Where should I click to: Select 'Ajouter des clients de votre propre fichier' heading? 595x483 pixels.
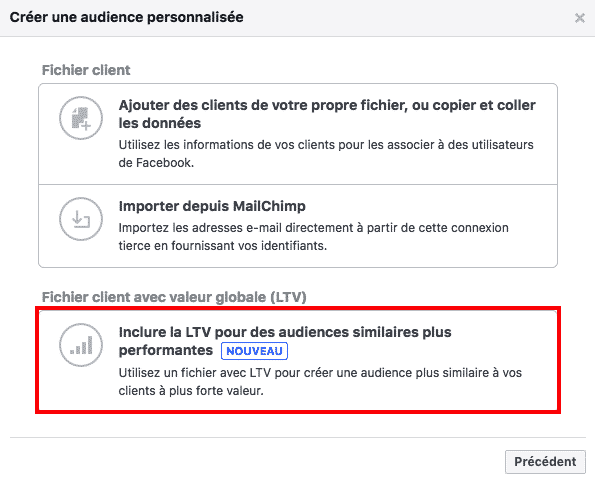(x=327, y=114)
